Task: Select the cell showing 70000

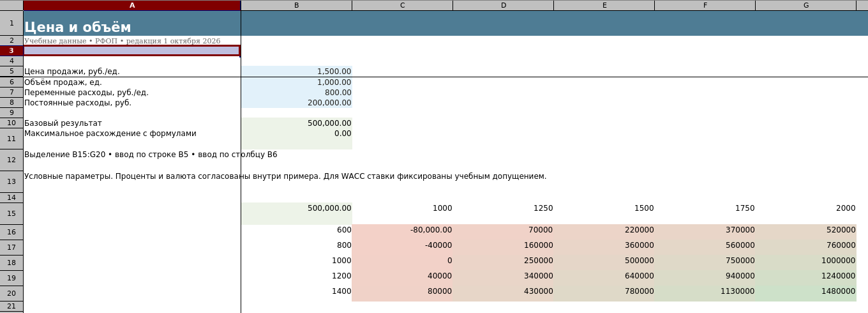Action: 503,232
